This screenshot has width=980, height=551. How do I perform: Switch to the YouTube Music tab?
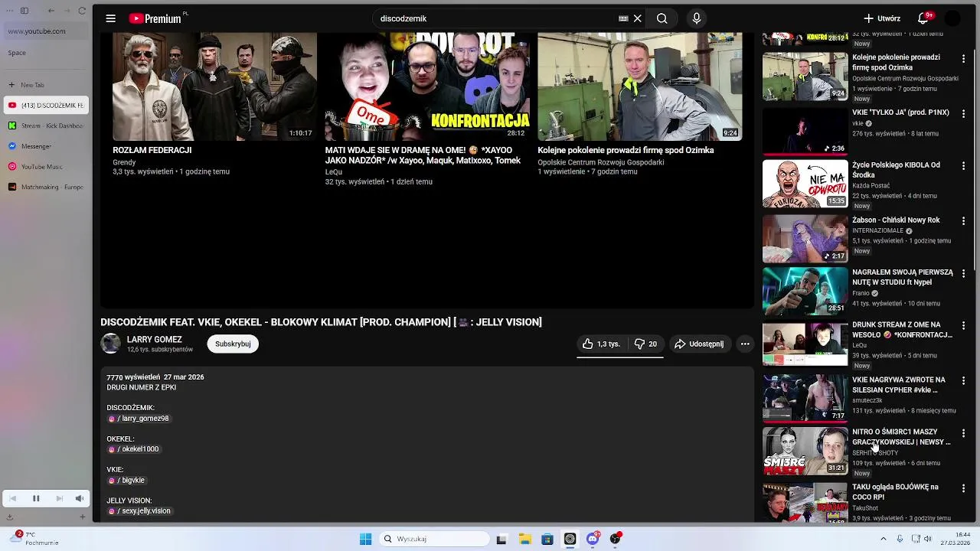pos(46,167)
